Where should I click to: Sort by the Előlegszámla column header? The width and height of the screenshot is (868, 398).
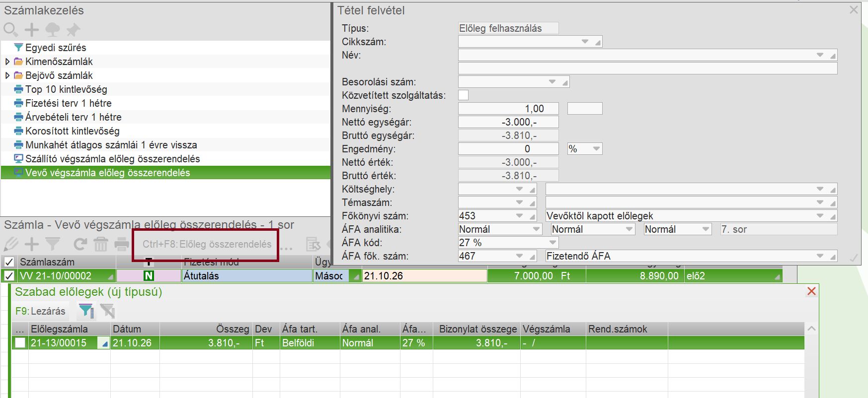(69, 329)
